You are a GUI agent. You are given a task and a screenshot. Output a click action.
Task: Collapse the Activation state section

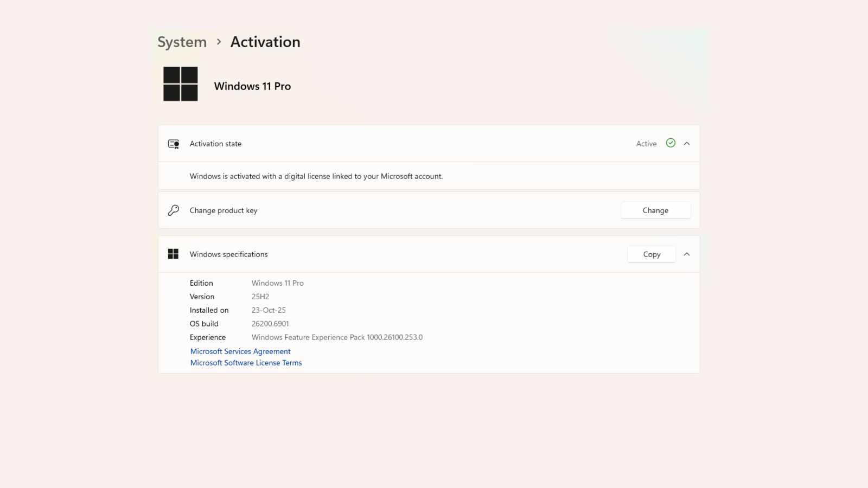[687, 144]
